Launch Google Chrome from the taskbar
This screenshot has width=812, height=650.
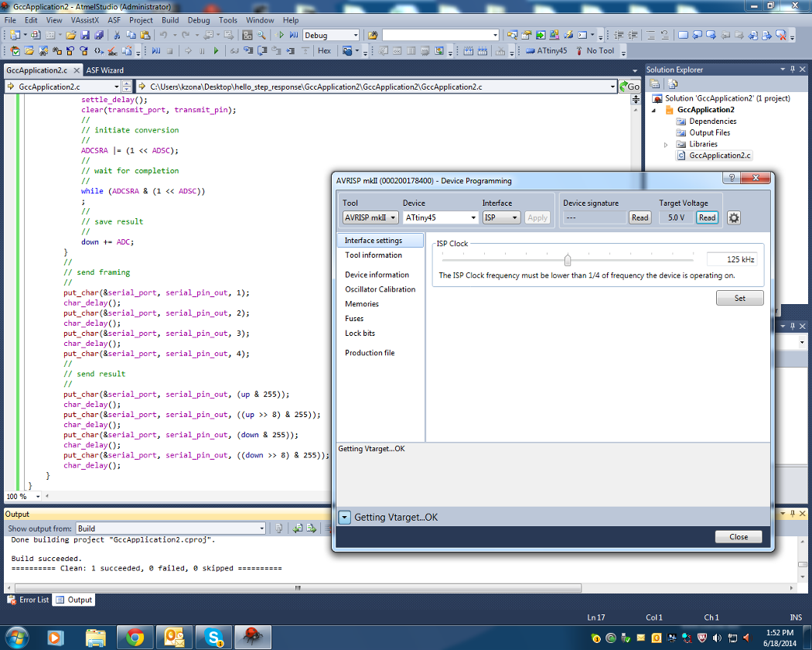click(135, 637)
